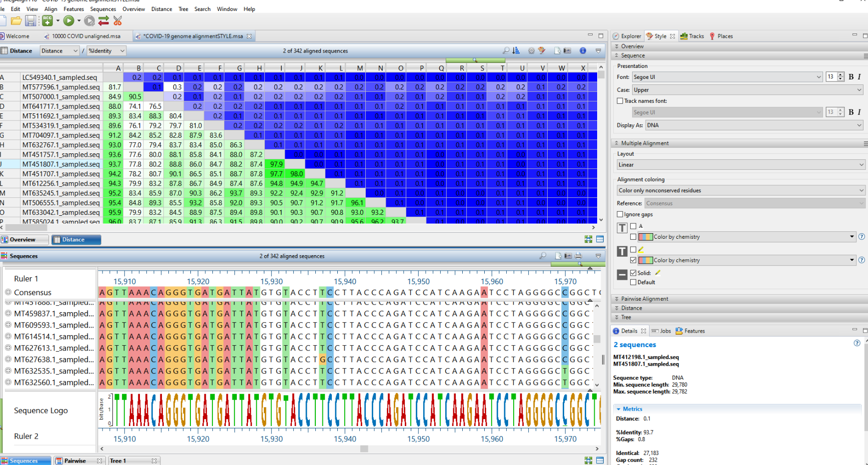Open Layout Linear dropdown

click(741, 165)
